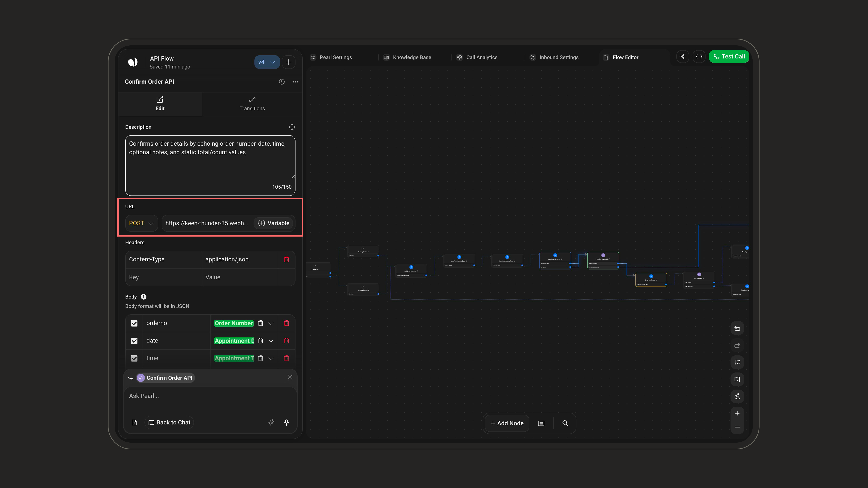Open the Pearl Settings tab
Viewport: 868px width, 488px height.
pos(331,57)
